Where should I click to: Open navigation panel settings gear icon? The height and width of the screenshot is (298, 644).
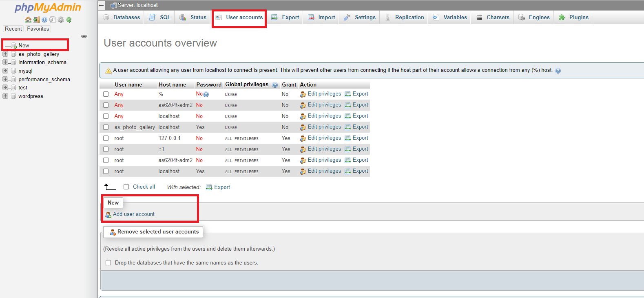tap(61, 20)
